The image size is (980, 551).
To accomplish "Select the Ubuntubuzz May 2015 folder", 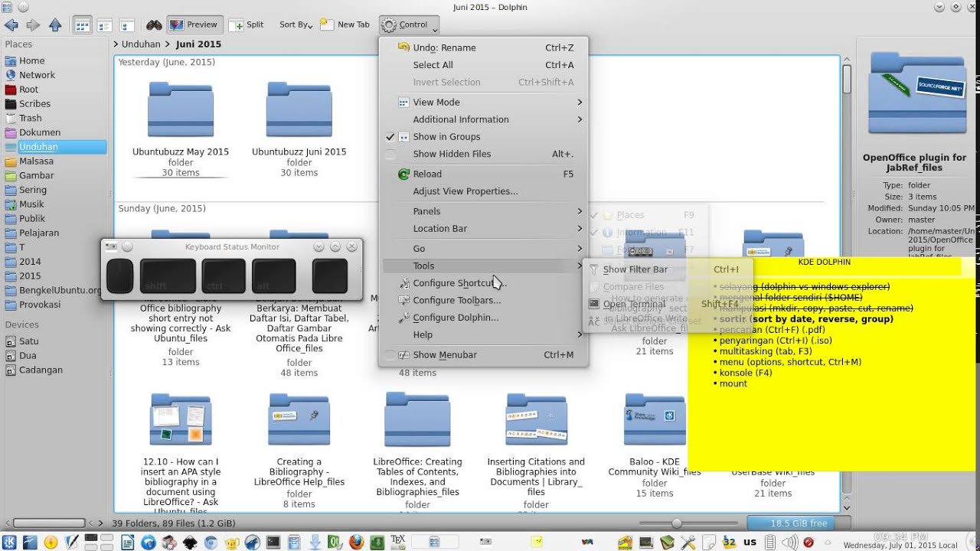I will tap(181, 127).
